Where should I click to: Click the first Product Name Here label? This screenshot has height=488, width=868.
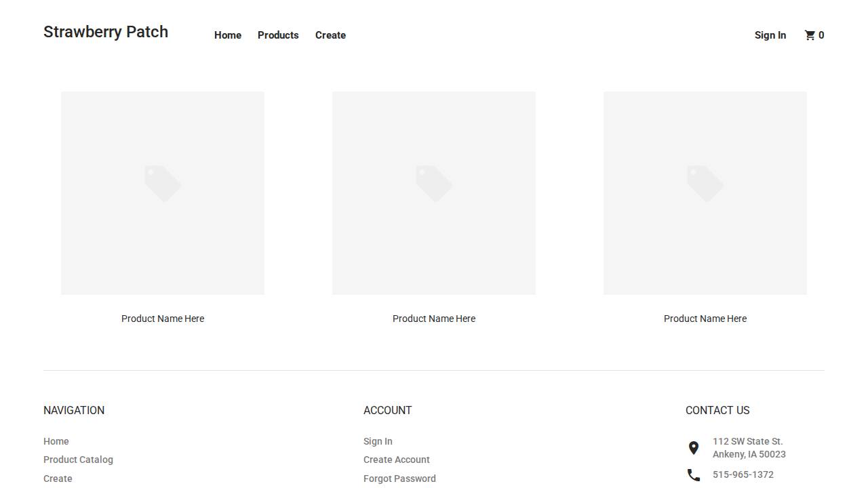click(162, 319)
